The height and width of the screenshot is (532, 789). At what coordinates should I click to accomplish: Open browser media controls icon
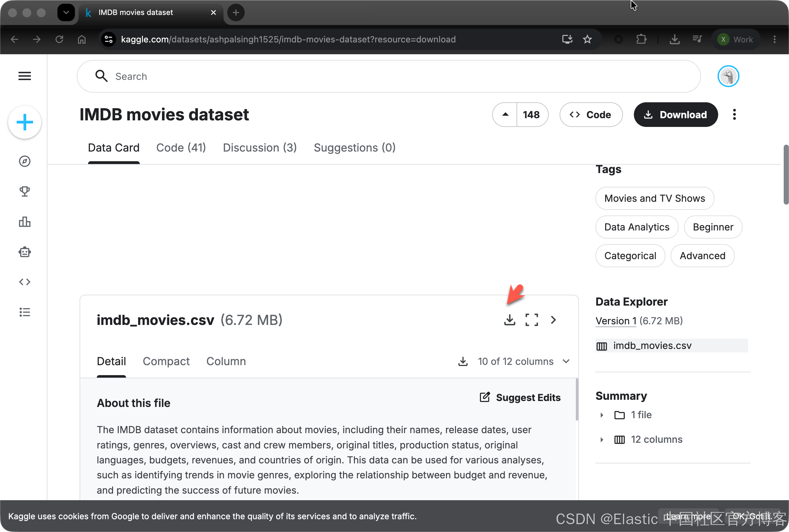coord(697,39)
